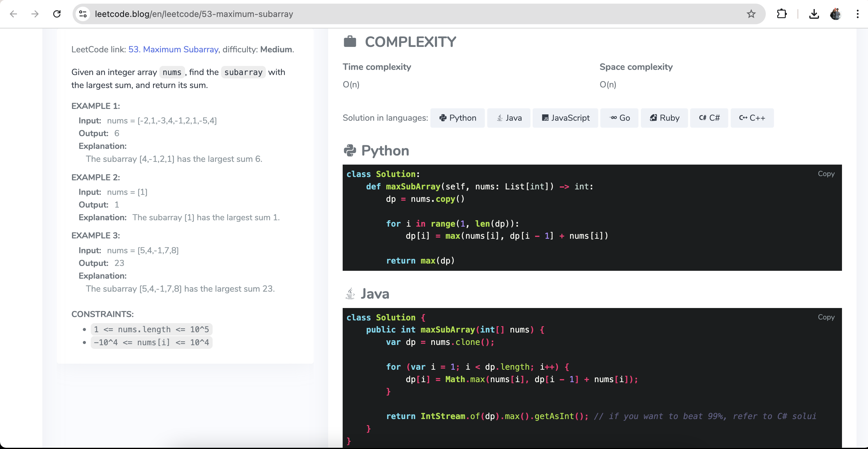
Task: Copy the Python code block
Action: [x=826, y=174]
